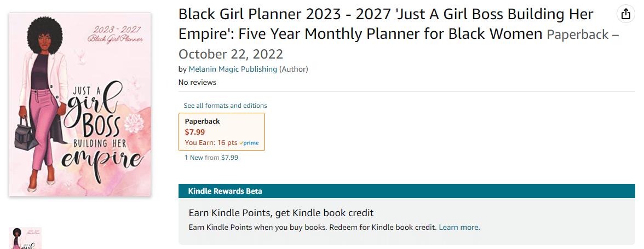
Task: Open 'See all formats and editions'
Action: coord(225,106)
